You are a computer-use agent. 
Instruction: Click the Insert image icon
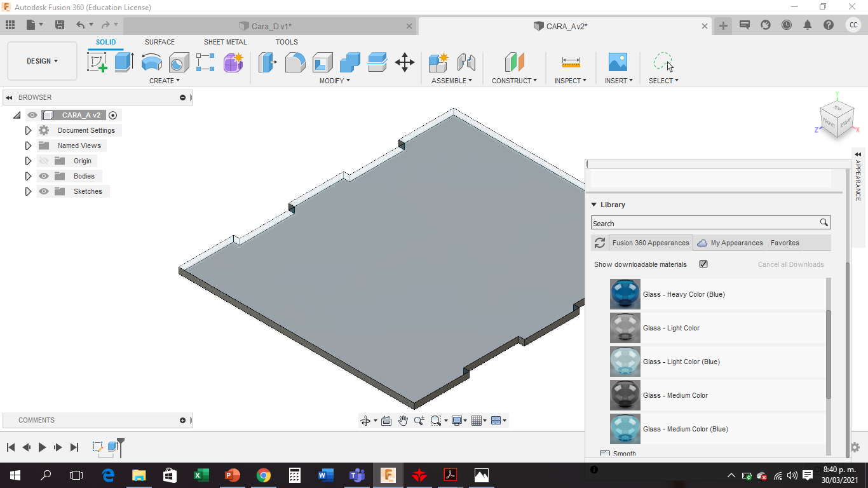[618, 62]
